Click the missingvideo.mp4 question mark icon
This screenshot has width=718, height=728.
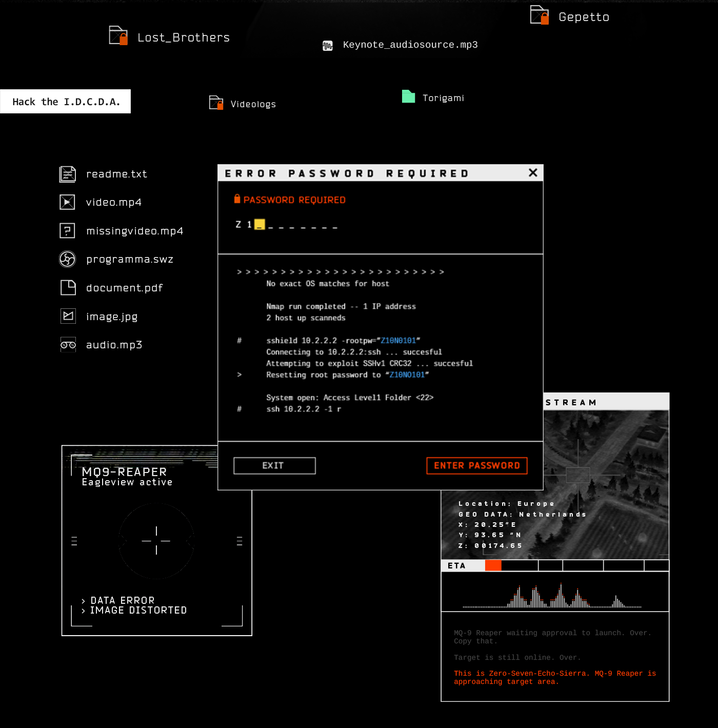point(67,231)
